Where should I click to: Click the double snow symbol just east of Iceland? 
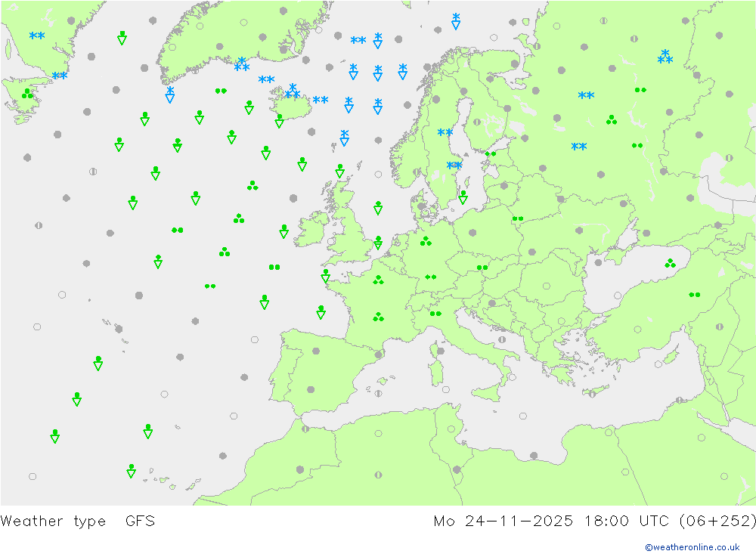pyautogui.click(x=320, y=100)
